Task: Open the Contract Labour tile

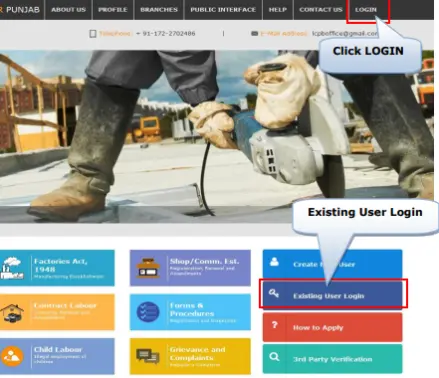Action: click(57, 312)
